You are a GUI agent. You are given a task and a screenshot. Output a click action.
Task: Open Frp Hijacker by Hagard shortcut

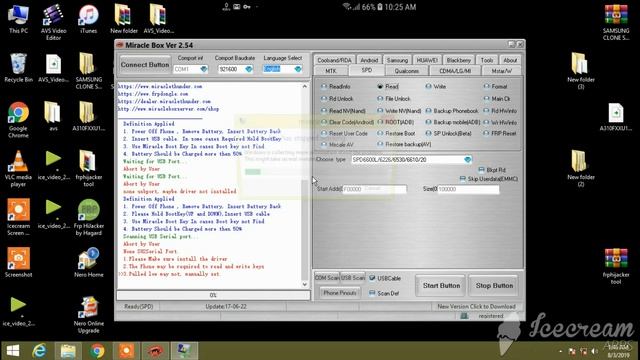tap(89, 217)
